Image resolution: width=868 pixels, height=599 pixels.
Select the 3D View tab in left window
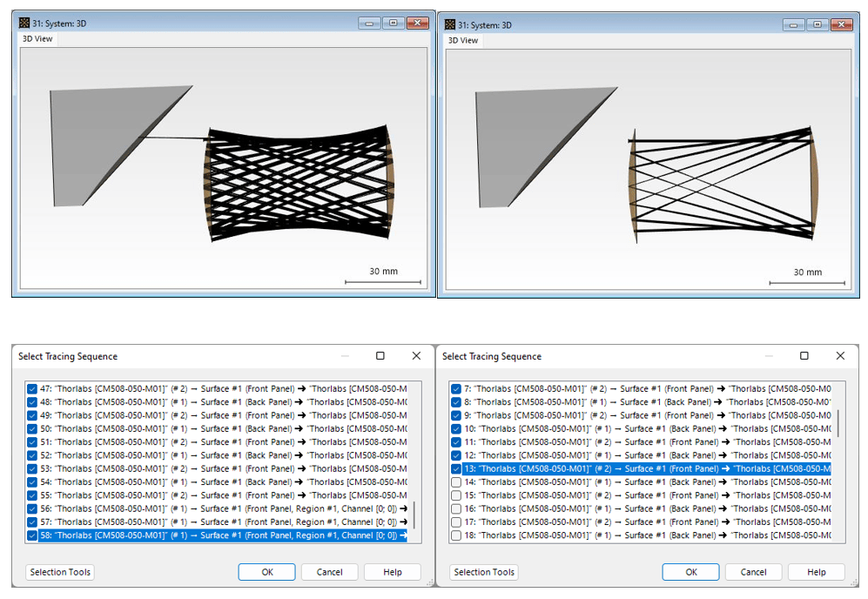(x=37, y=39)
